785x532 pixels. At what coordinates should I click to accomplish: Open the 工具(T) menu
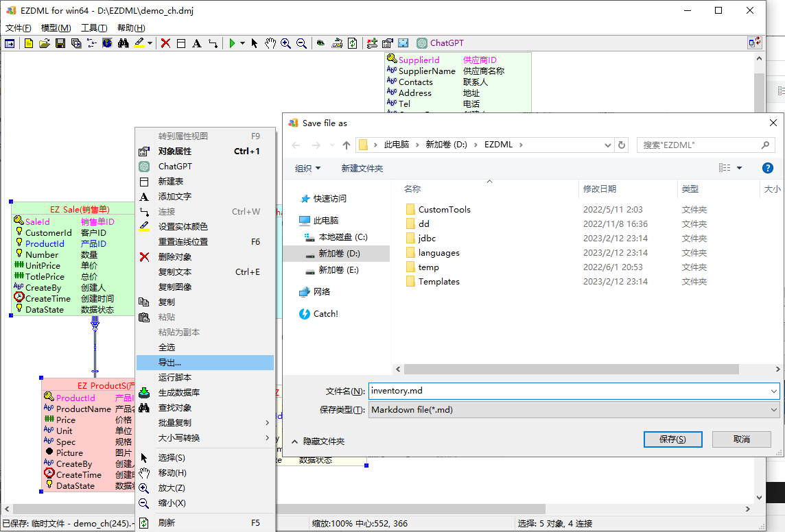point(94,28)
